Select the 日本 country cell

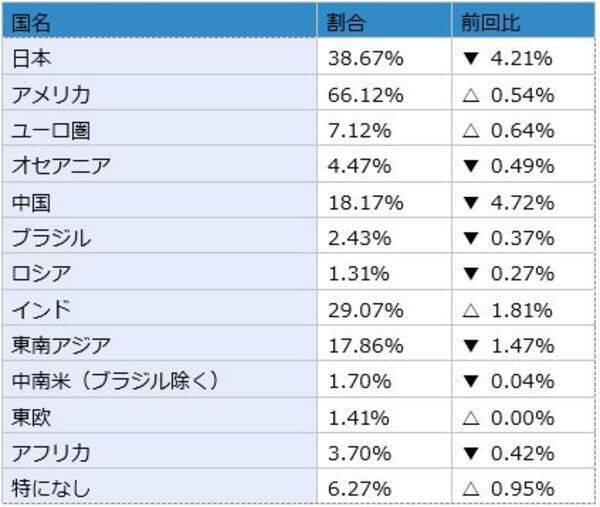[x=31, y=59]
